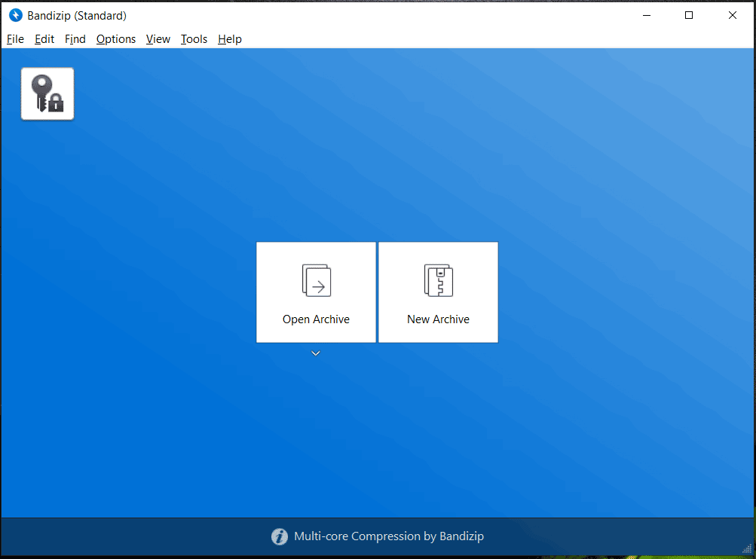This screenshot has height=559, width=756.
Task: Click the window resize grip corner
Action: pos(747,549)
